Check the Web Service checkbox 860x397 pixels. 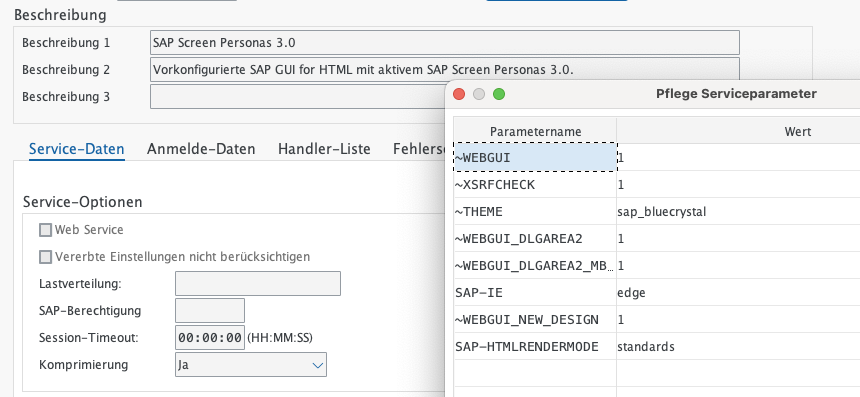(x=46, y=230)
